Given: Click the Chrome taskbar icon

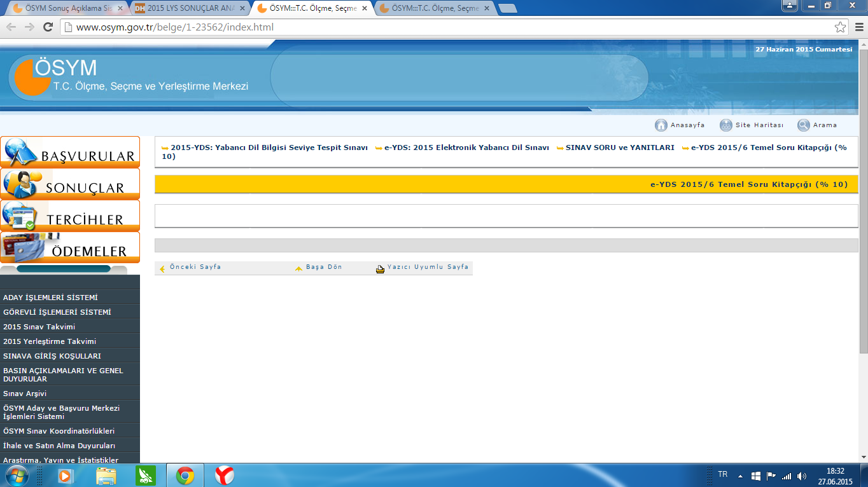Looking at the screenshot, I should 185,476.
